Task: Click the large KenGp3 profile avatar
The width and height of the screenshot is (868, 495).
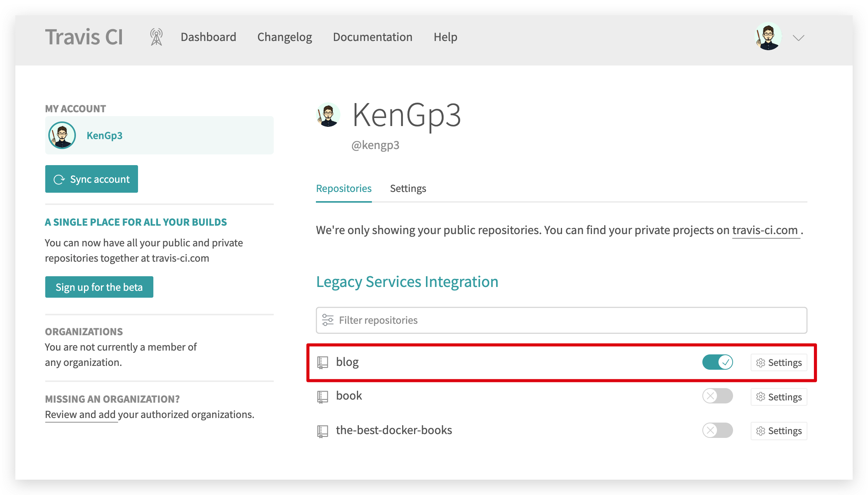Action: coord(328,115)
